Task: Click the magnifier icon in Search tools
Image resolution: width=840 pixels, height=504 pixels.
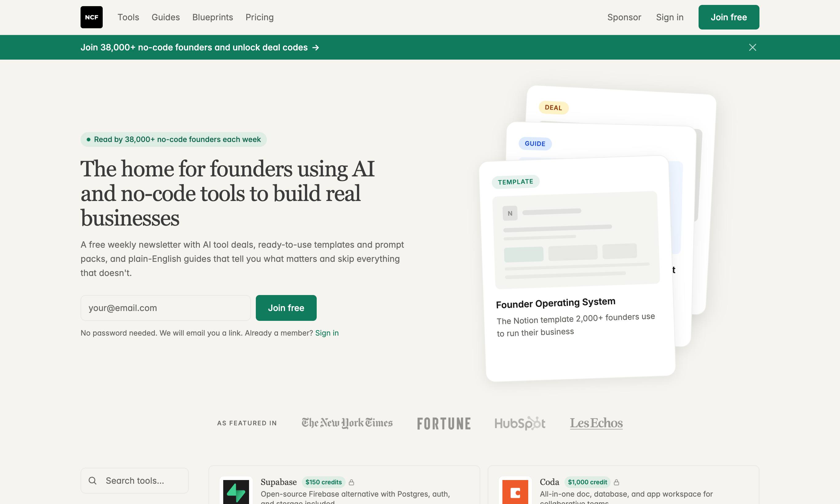Action: pos(93,481)
